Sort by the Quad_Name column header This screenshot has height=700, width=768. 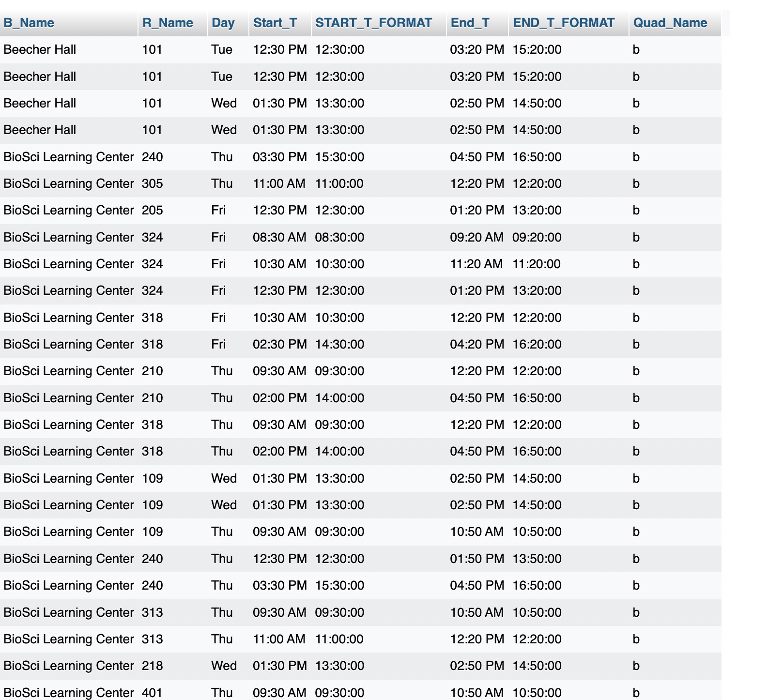point(670,23)
